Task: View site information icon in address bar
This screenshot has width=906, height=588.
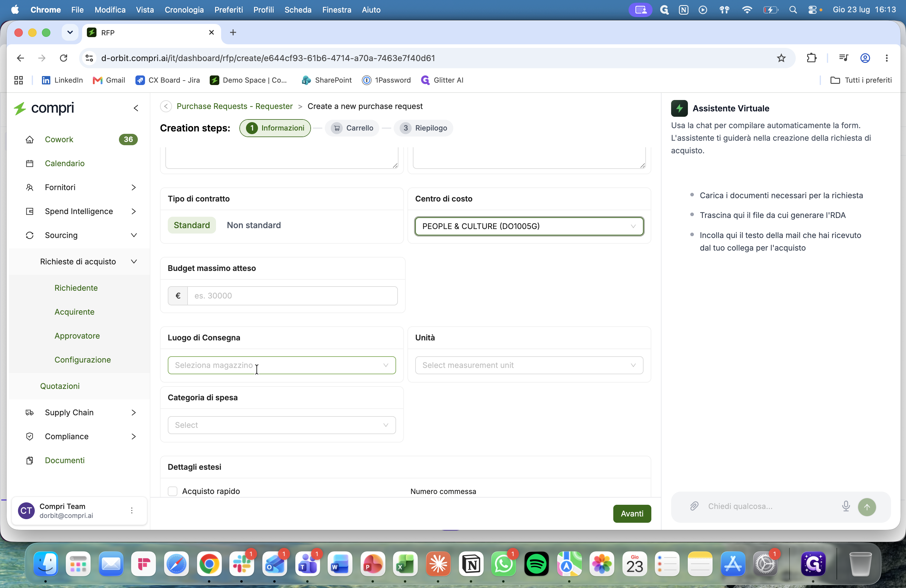Action: pyautogui.click(x=89, y=58)
